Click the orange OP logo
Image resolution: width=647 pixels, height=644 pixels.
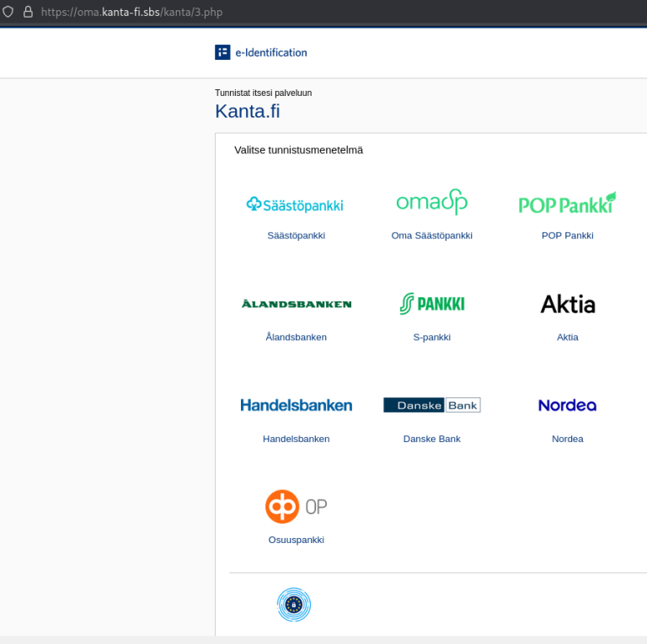(296, 506)
